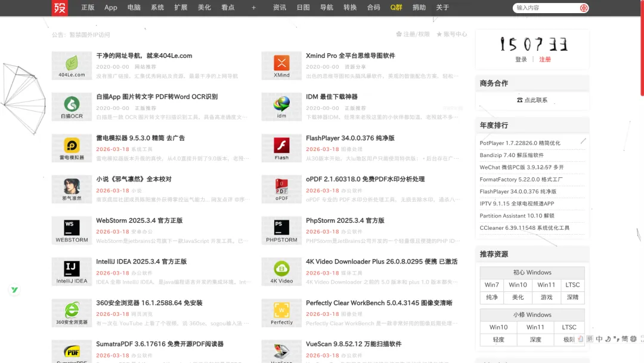Click the grid keyboard icon in input method bar
This screenshot has width=644, height=363.
point(590,339)
